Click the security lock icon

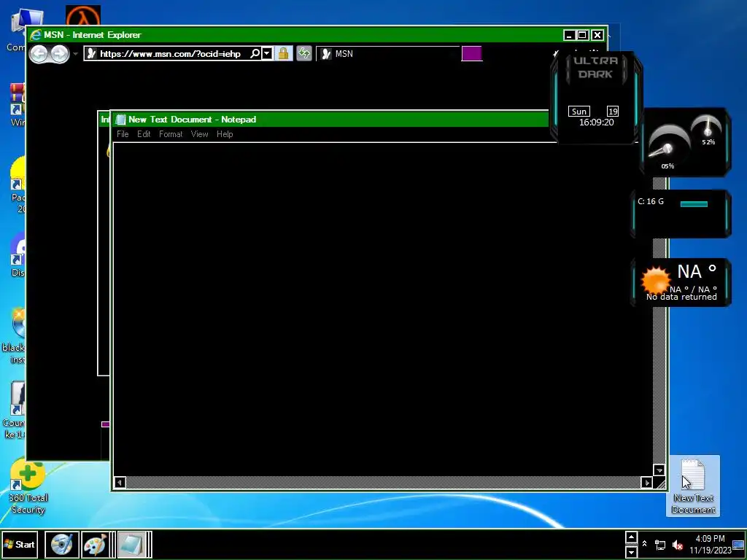[x=284, y=53]
